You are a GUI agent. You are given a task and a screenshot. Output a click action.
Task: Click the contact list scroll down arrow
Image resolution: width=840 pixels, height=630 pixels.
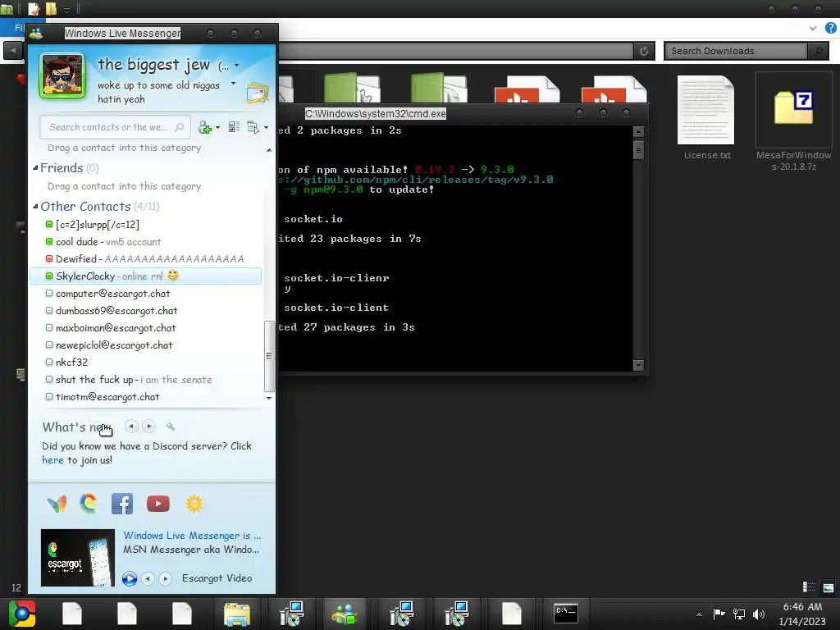[x=269, y=398]
